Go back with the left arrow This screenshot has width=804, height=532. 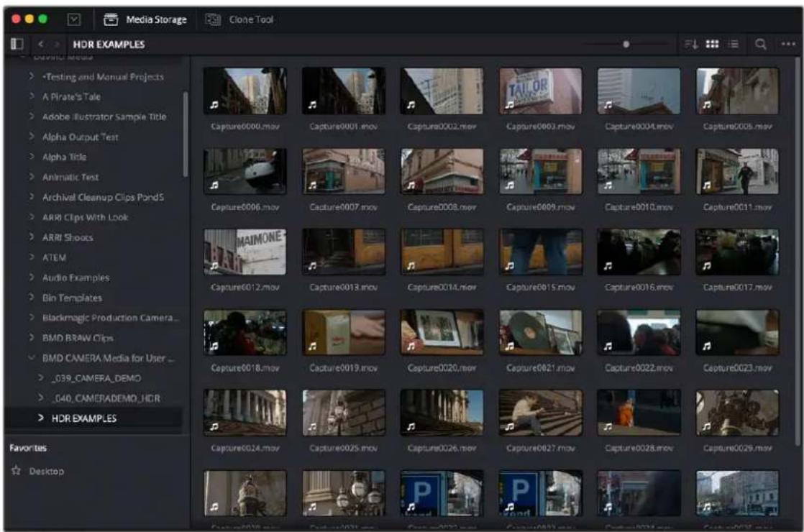tap(41, 44)
